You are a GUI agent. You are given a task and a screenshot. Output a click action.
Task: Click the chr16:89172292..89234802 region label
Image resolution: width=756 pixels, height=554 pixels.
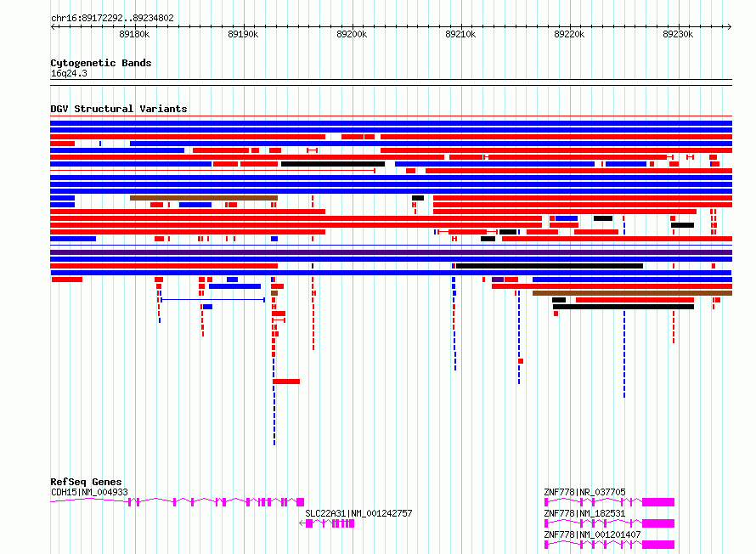pos(112,18)
